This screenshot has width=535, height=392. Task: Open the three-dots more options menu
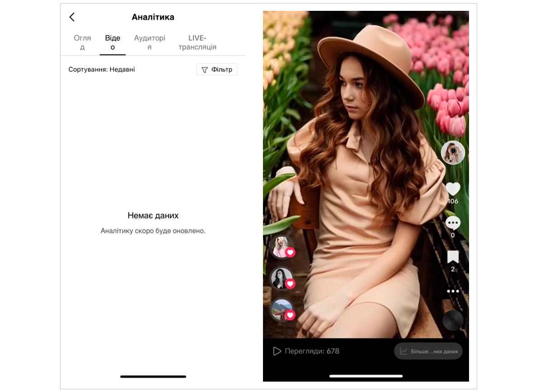click(453, 291)
